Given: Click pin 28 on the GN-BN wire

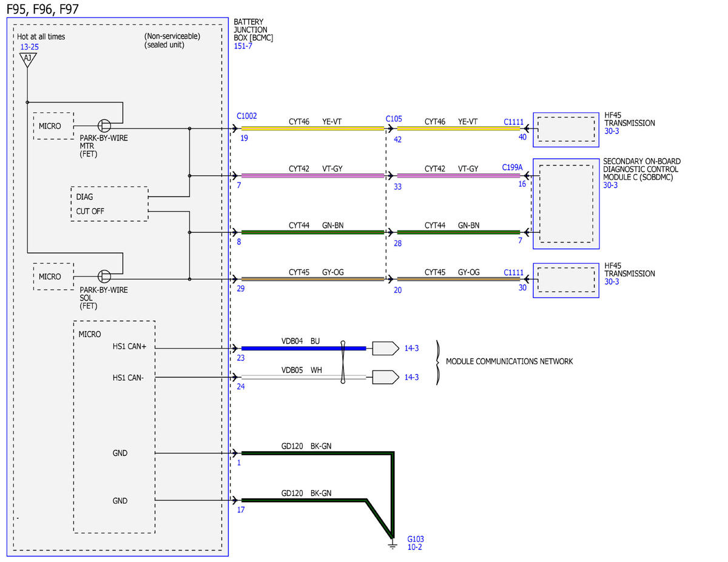Looking at the screenshot, I should coord(397,243).
